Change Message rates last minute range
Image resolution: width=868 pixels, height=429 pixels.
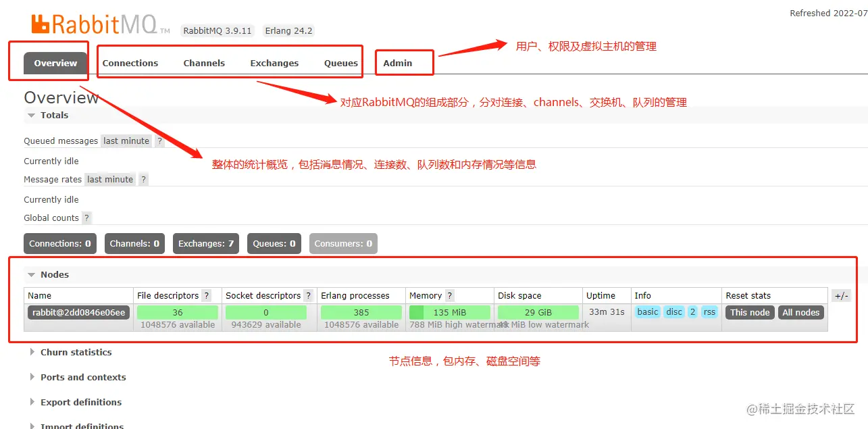(x=110, y=180)
